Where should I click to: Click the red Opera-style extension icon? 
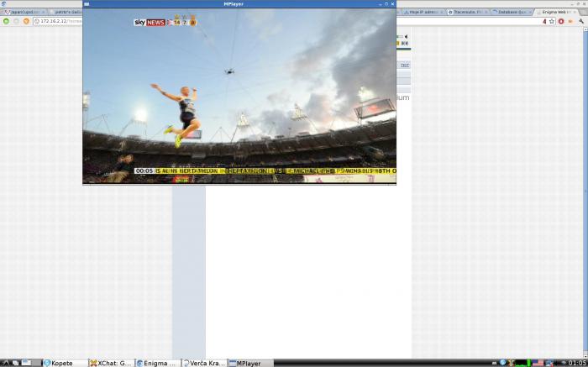tap(561, 21)
